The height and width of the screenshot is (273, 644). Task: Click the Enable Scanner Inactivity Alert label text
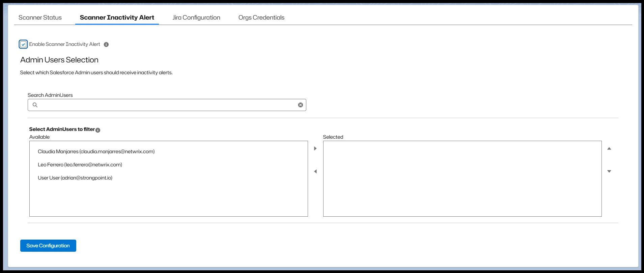pos(64,44)
